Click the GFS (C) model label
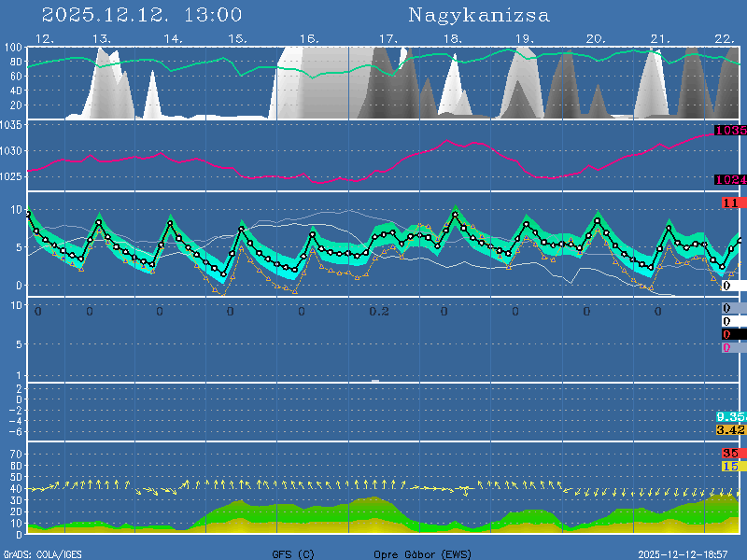Viewport: 747px width, 560px height. tap(293, 554)
